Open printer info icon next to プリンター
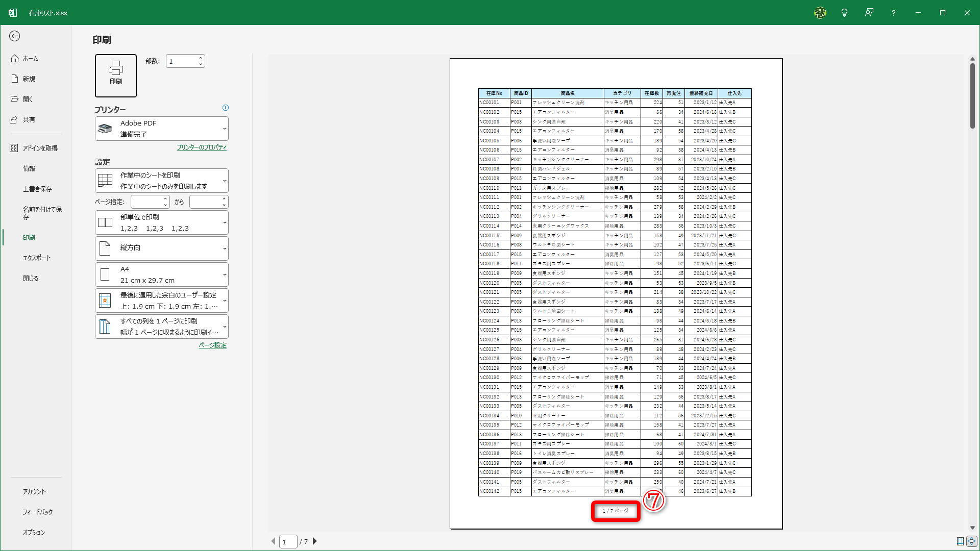The height and width of the screenshot is (551, 980). [226, 108]
